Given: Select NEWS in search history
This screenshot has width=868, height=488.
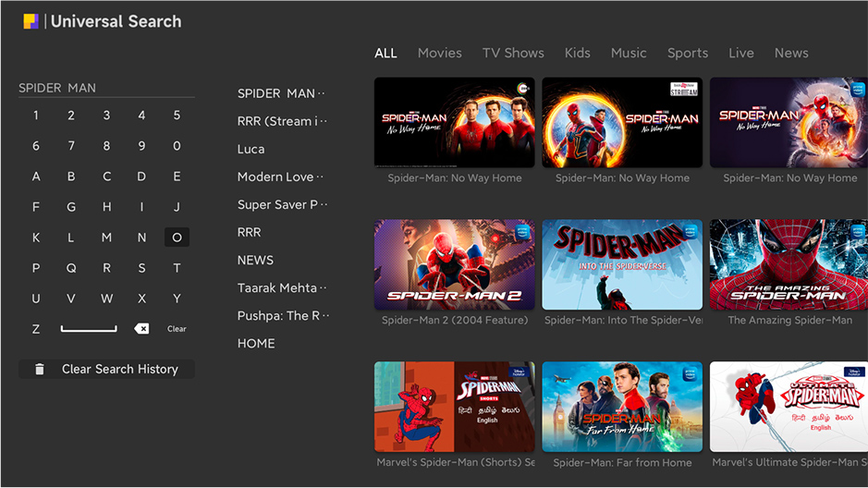Looking at the screenshot, I should 255,260.
